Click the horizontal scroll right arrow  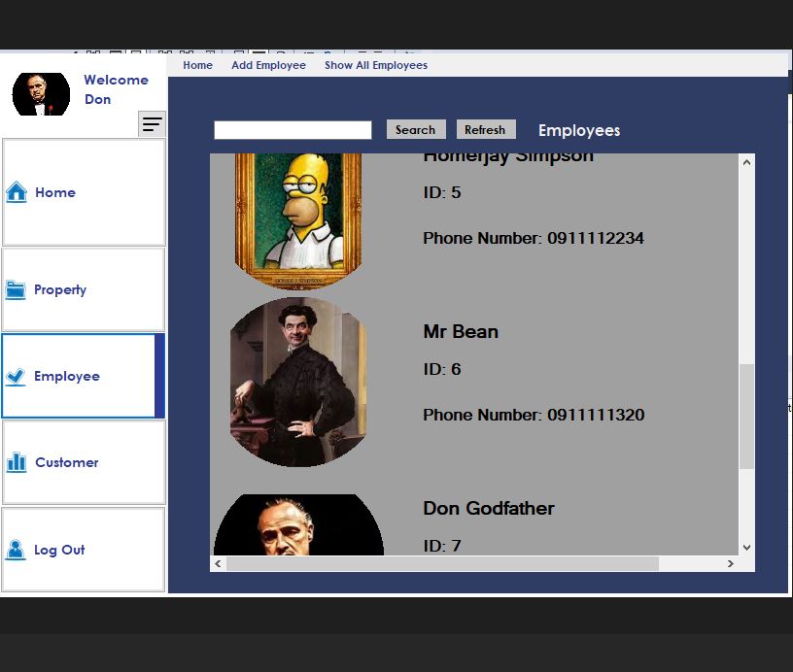730,563
